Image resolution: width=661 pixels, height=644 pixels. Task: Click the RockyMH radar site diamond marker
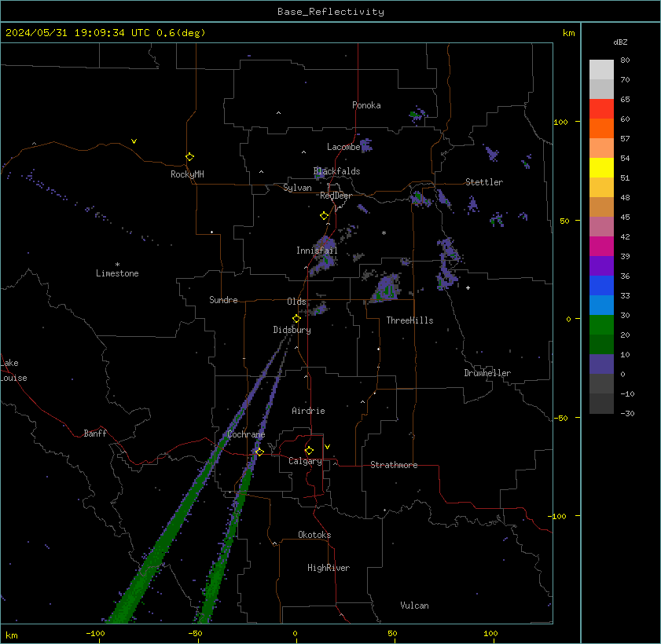pyautogui.click(x=189, y=157)
